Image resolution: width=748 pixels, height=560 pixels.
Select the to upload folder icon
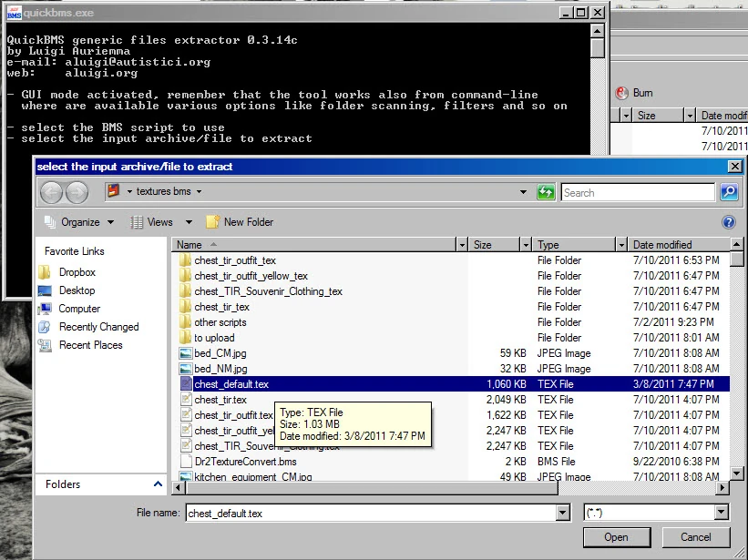[x=186, y=338]
